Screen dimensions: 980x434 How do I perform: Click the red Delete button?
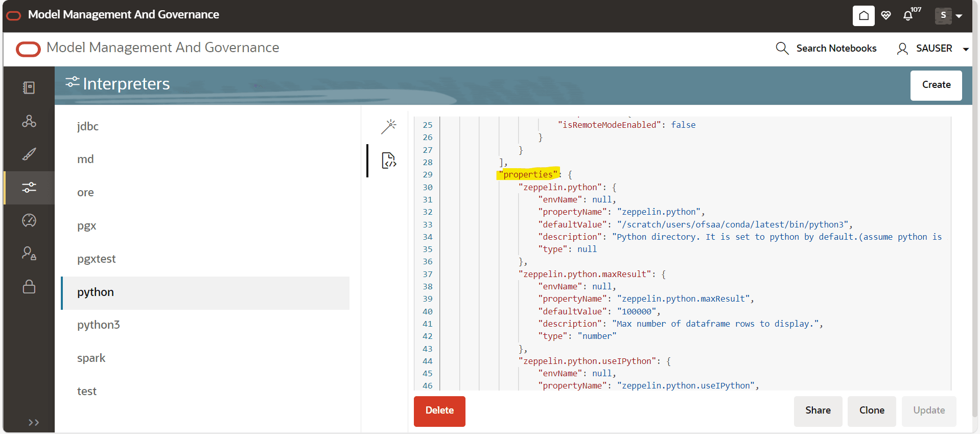[x=439, y=411]
